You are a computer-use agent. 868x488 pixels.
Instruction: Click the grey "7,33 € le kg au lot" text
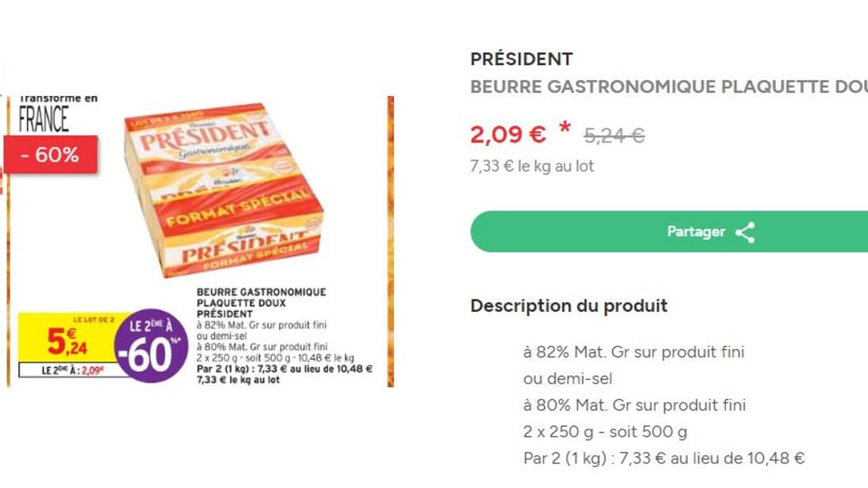[532, 167]
